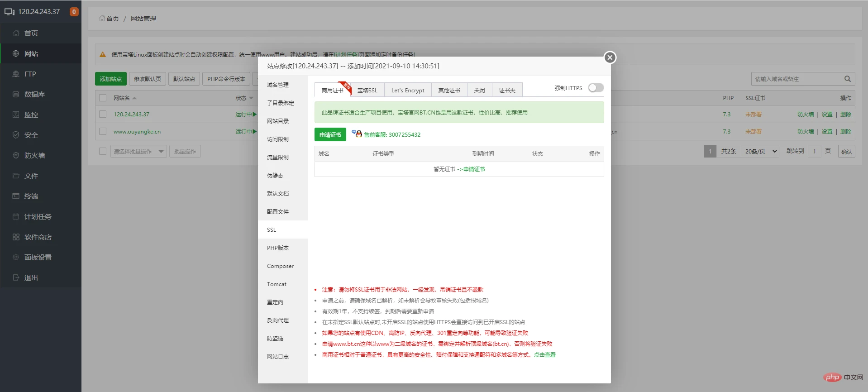Image resolution: width=868 pixels, height=392 pixels.
Task: Click running status icon for www.ouyangke.cn
Action: [x=255, y=132]
